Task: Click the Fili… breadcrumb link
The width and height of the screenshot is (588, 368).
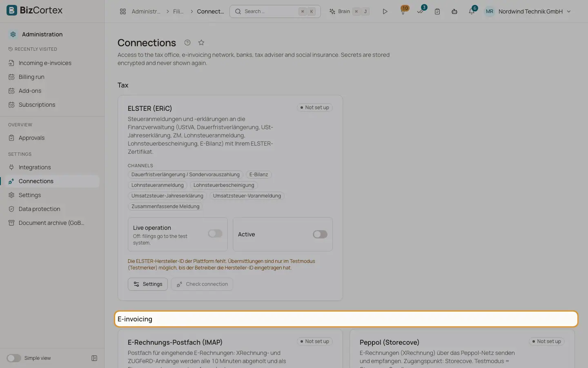Action: point(178,11)
